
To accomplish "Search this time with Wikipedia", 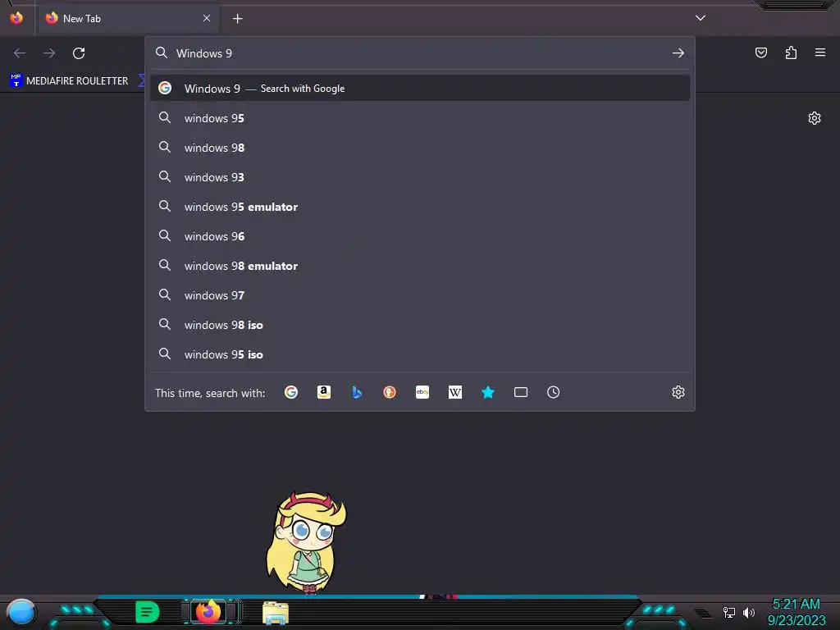I will click(x=454, y=392).
